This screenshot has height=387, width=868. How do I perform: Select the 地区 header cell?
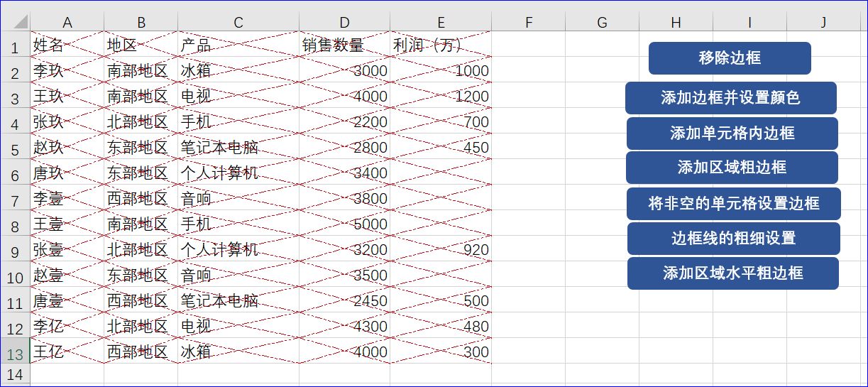click(x=141, y=45)
